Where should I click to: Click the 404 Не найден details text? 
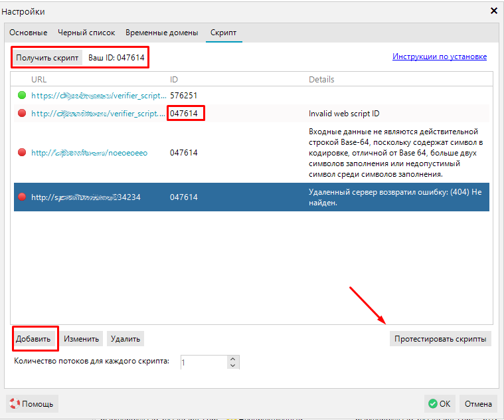point(395,197)
